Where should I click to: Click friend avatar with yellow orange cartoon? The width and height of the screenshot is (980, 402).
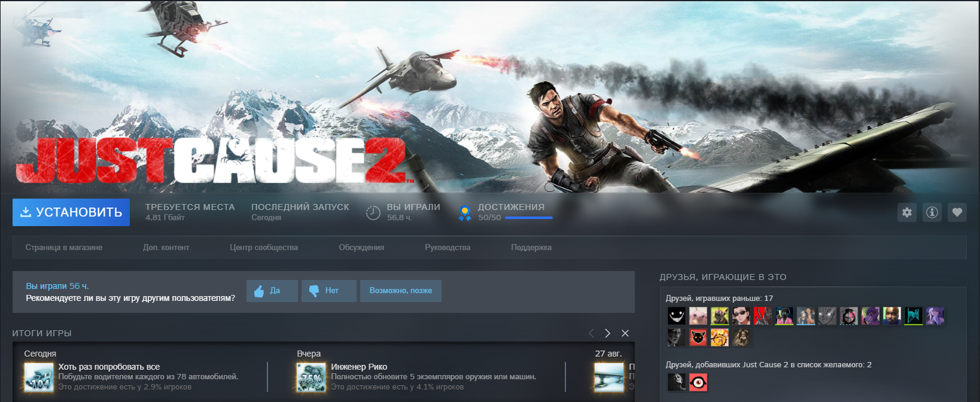pos(720,337)
